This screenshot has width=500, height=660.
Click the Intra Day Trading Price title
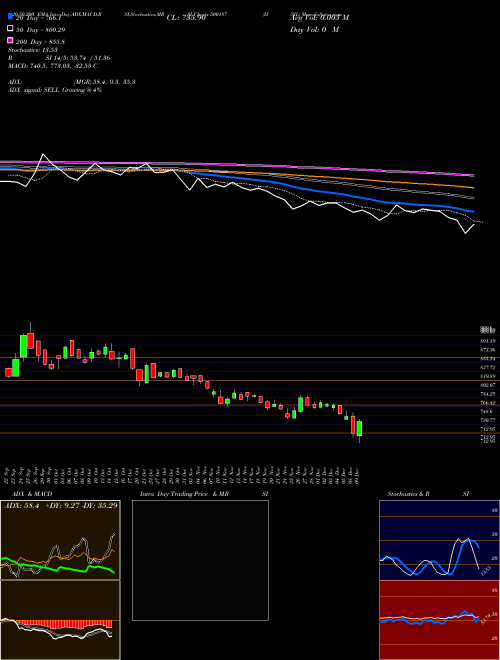[x=204, y=494]
